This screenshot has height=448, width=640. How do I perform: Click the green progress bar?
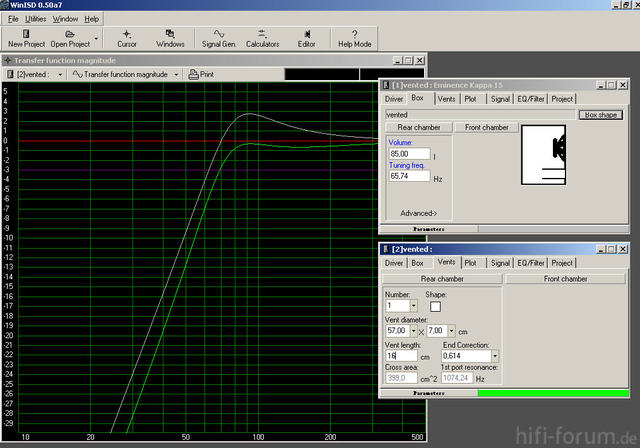click(x=553, y=394)
